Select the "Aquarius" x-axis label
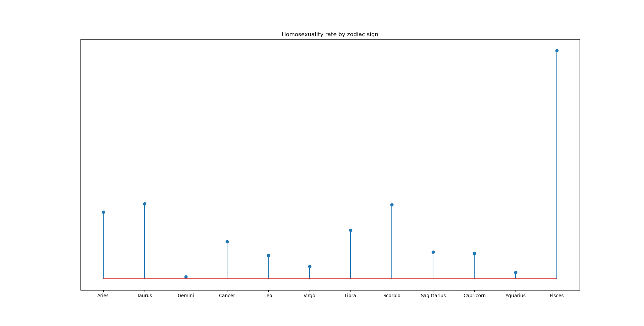Screen dimensions: 644x326 pos(516,296)
